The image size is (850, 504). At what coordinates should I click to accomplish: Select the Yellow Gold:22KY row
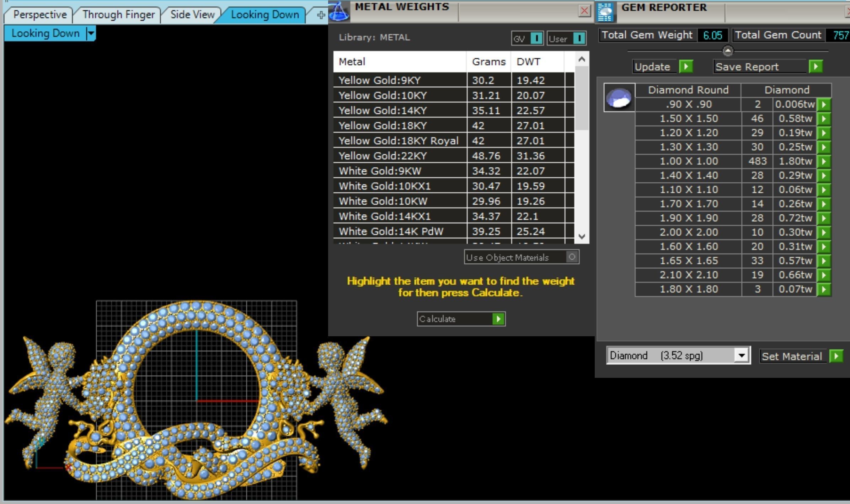[x=454, y=156]
